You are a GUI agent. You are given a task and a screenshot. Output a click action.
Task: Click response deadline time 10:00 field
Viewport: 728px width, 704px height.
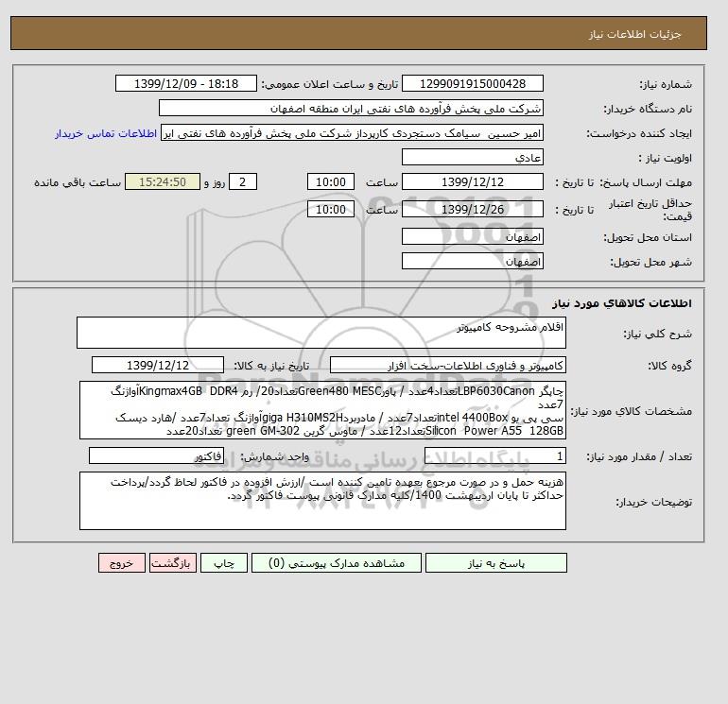[x=331, y=182]
